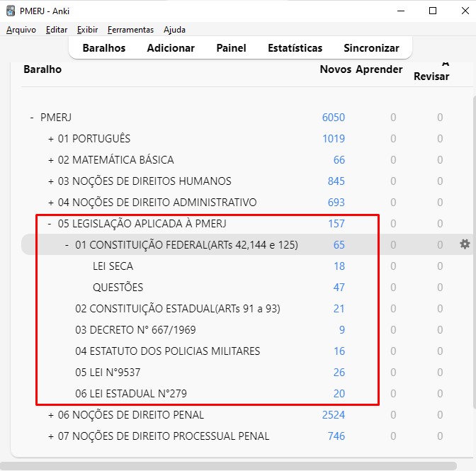Select 04 ESTATUTO DOS POLICIAS MILITARES deck
Image resolution: width=476 pixels, height=471 pixels.
pyautogui.click(x=168, y=351)
